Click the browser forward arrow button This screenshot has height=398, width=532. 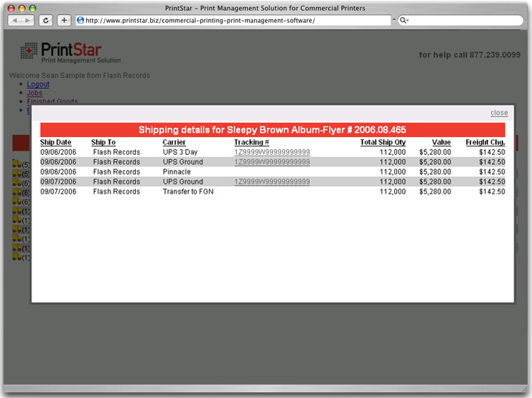[27, 20]
